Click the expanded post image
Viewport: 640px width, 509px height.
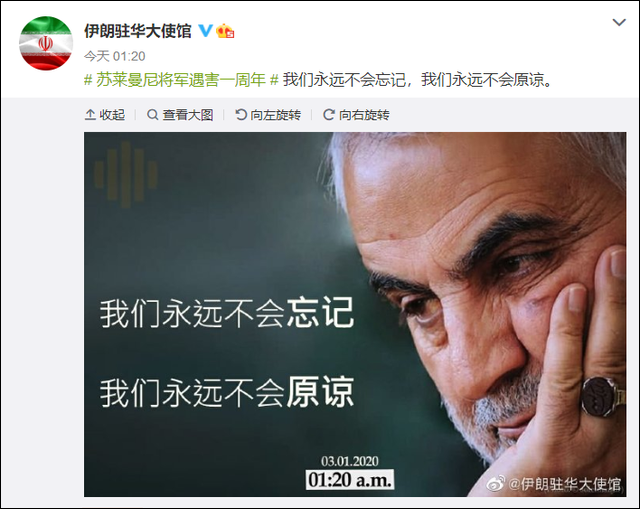tap(355, 314)
